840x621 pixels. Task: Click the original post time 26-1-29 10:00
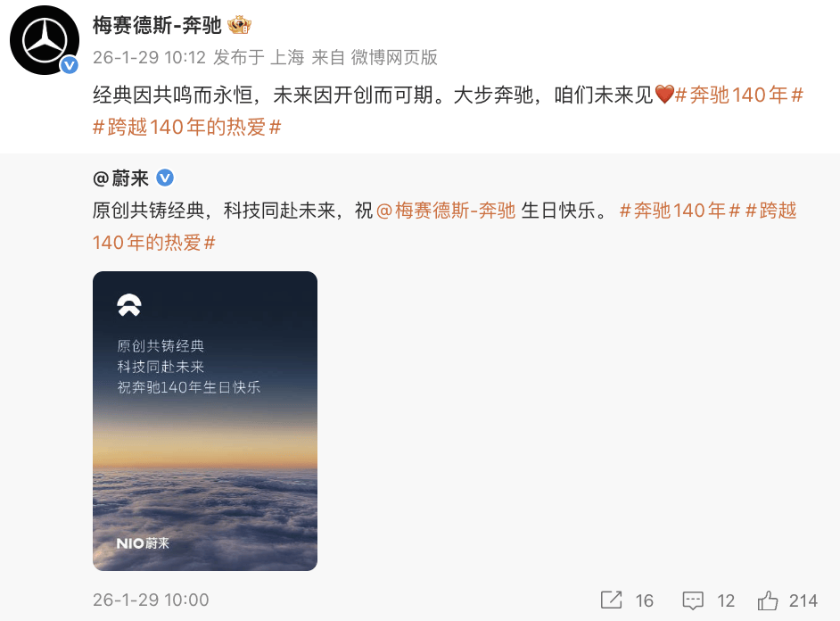tap(151, 600)
